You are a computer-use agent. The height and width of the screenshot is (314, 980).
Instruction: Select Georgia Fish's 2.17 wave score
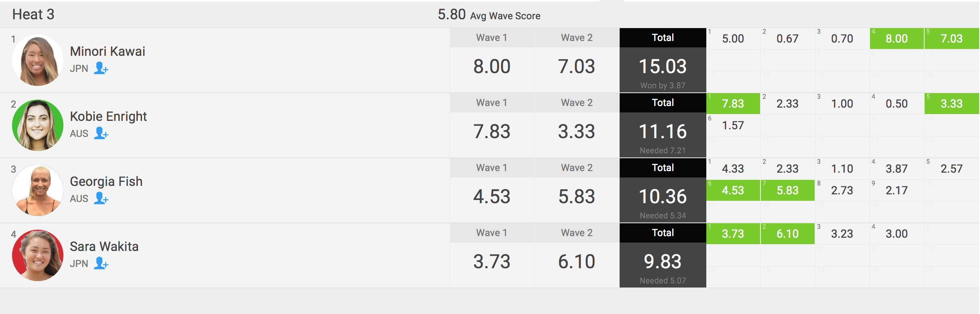click(897, 190)
